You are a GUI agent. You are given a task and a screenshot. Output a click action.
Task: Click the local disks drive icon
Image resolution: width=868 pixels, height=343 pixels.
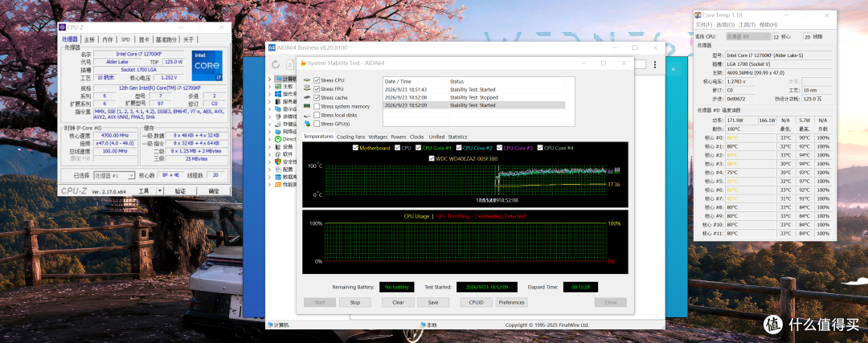[x=307, y=115]
